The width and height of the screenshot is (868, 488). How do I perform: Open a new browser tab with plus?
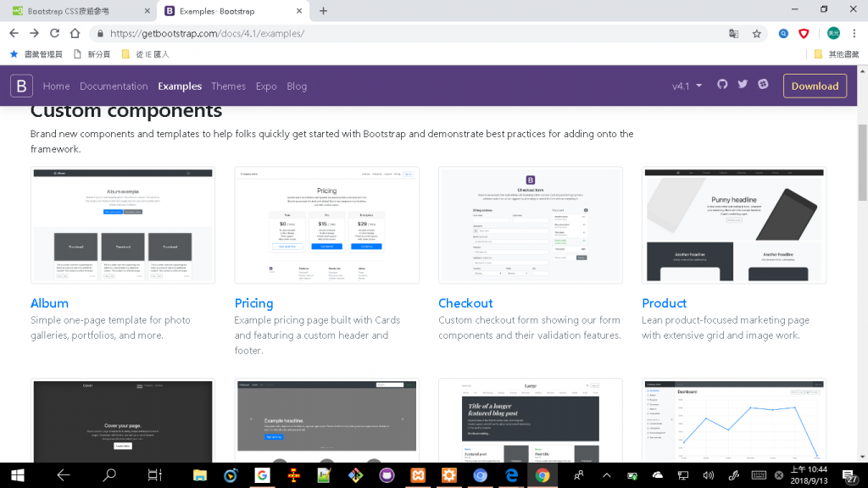[x=323, y=10]
